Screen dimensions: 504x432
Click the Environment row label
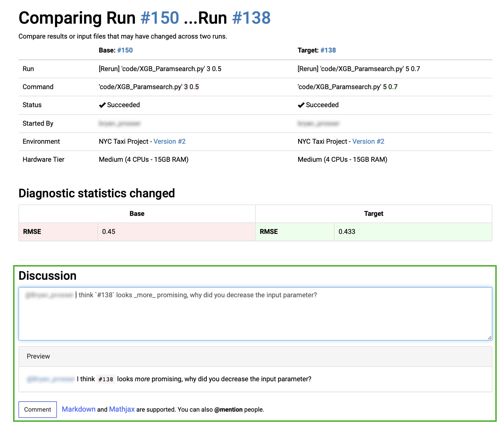coord(41,141)
